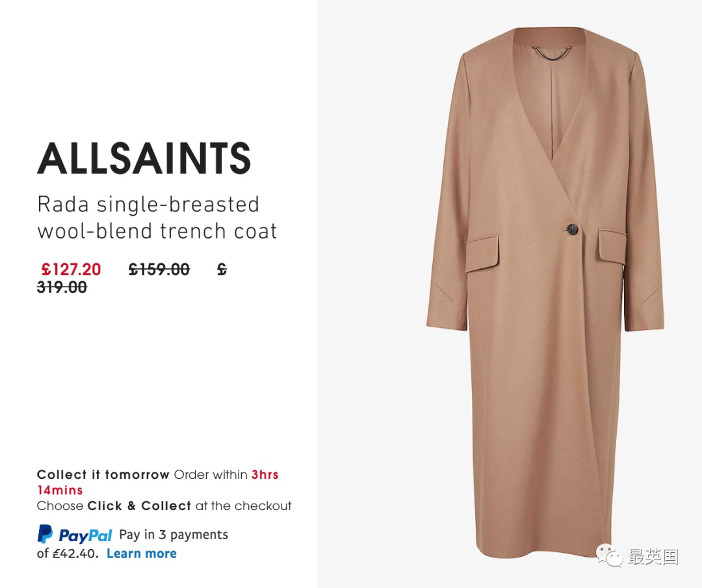The width and height of the screenshot is (702, 588).
Task: Click the 最英国 watermark text
Action: (x=653, y=557)
